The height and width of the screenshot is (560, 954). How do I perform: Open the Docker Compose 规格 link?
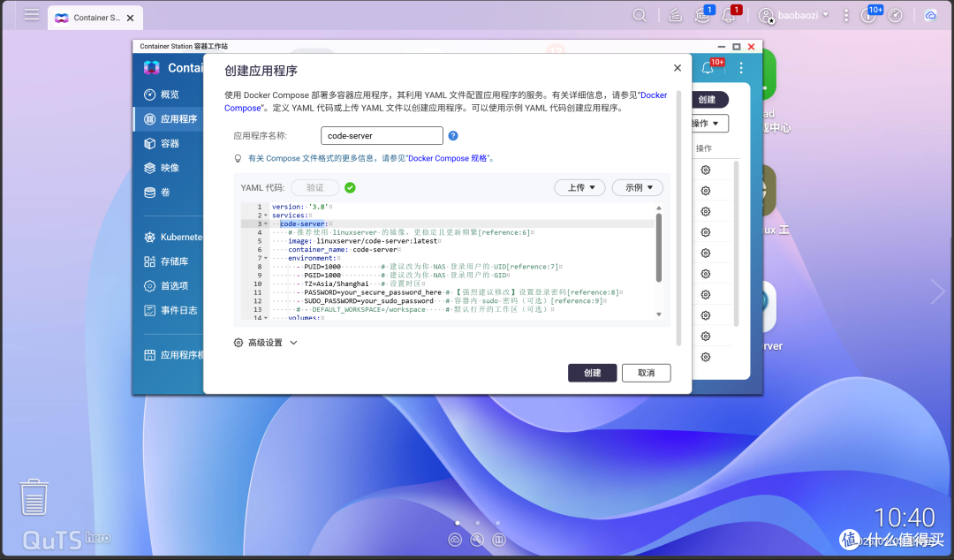(447, 158)
